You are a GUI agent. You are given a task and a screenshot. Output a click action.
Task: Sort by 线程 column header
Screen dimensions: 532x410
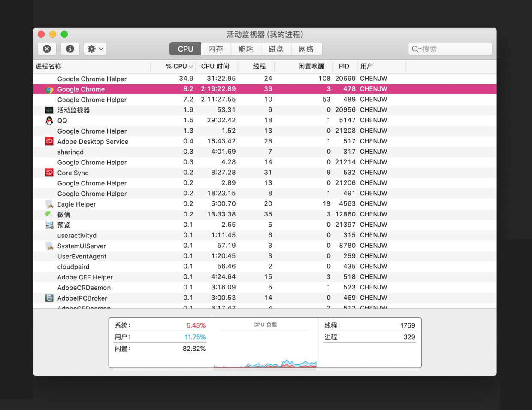[x=255, y=66]
